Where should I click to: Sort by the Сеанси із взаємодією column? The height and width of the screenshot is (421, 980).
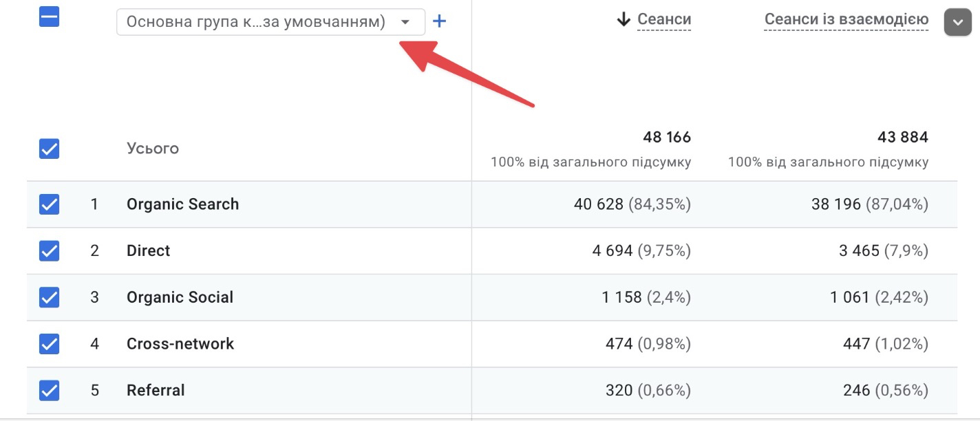pyautogui.click(x=846, y=19)
